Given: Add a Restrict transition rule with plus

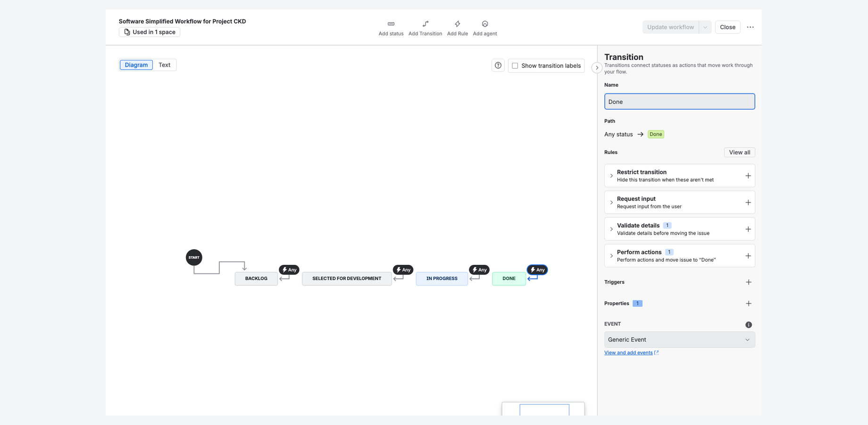Looking at the screenshot, I should [x=748, y=176].
